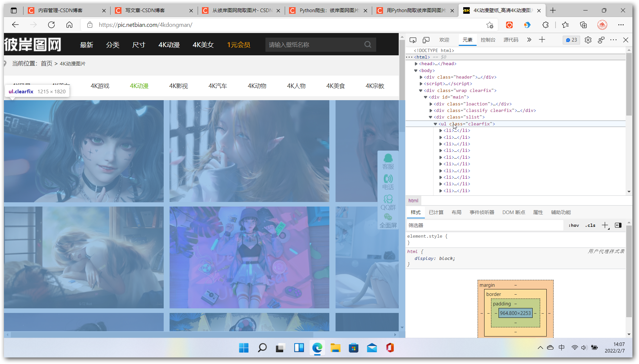Toggle the computed styles sidebar icon
This screenshot has height=364, width=639.
click(618, 225)
